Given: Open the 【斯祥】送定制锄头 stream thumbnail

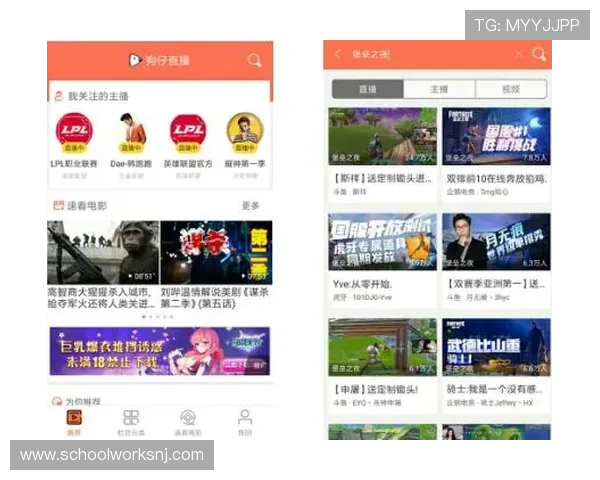Looking at the screenshot, I should [x=382, y=136].
